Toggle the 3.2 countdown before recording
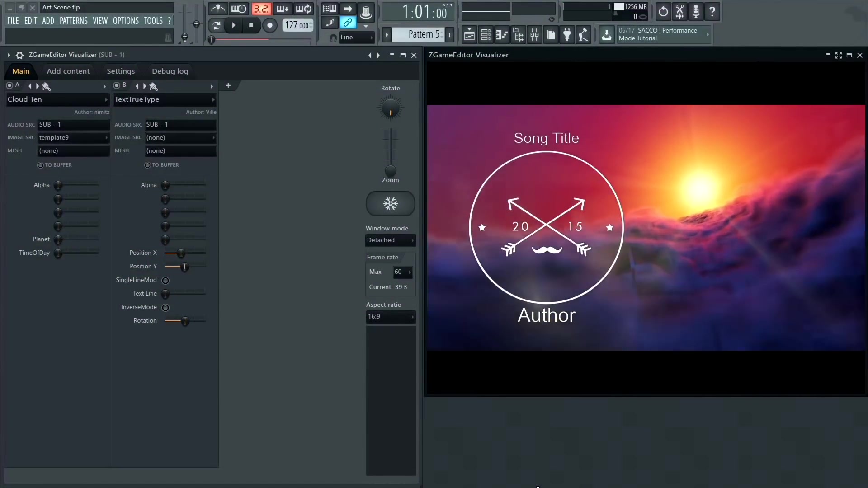The height and width of the screenshot is (488, 868). pyautogui.click(x=261, y=9)
